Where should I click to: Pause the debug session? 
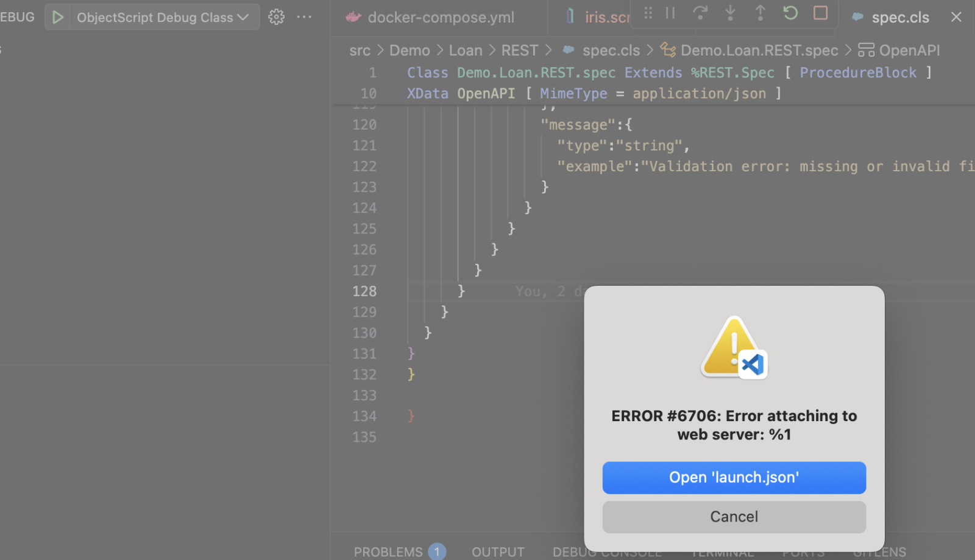[670, 13]
